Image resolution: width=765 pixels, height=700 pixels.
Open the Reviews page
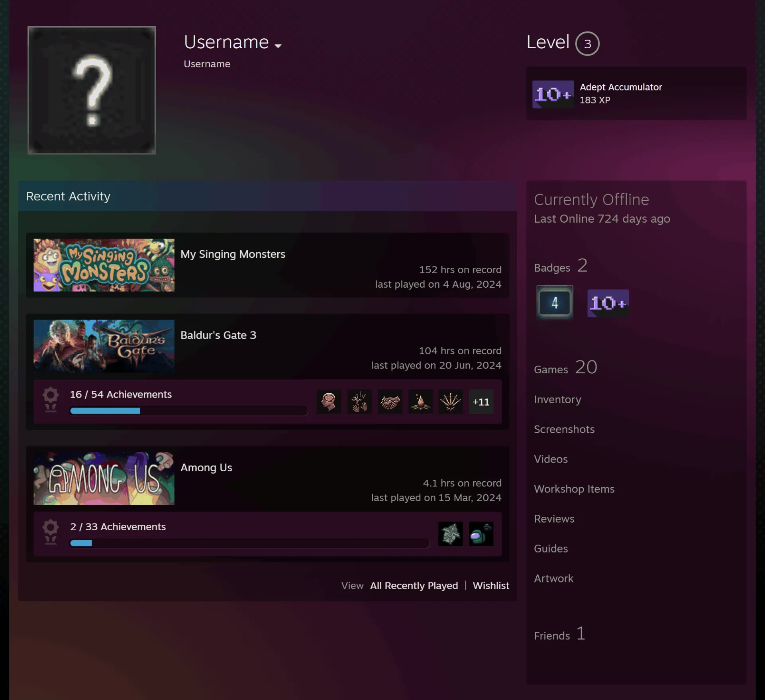click(x=554, y=519)
